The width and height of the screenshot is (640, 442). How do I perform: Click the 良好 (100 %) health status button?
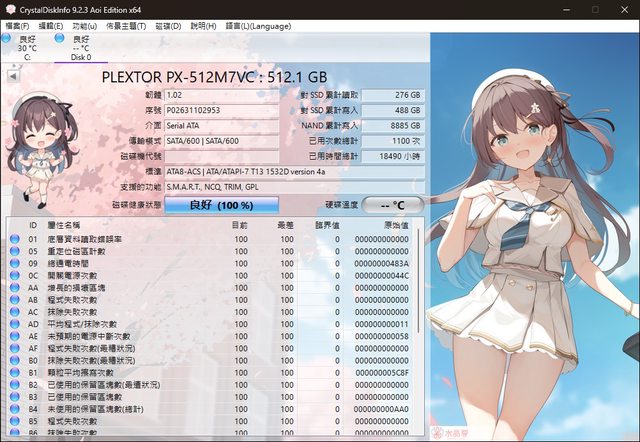coord(222,205)
